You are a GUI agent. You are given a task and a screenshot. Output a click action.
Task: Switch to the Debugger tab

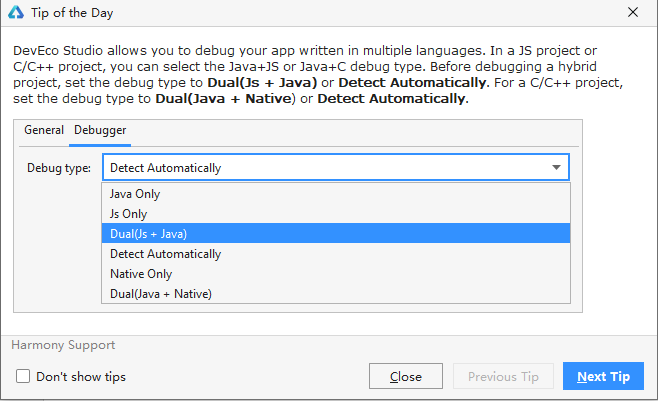(100, 130)
